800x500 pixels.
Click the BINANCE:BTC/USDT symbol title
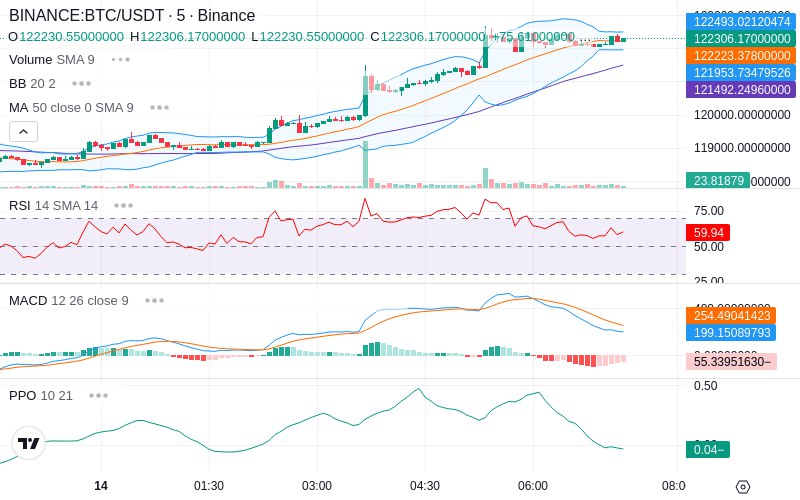[x=132, y=15]
